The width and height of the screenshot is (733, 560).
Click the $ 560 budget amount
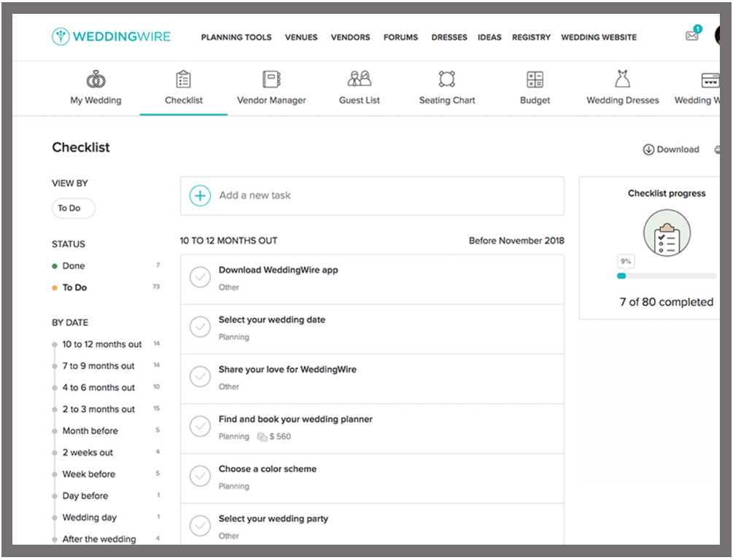280,437
